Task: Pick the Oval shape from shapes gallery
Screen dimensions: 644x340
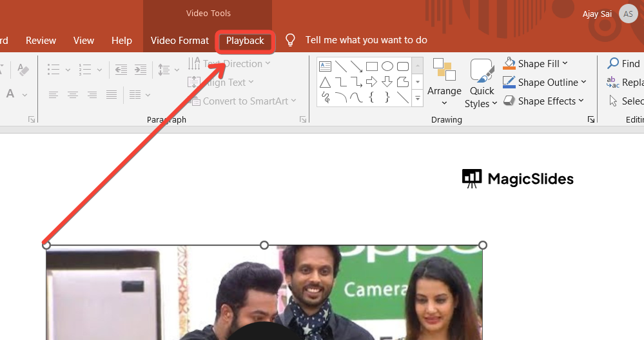Action: pos(387,66)
